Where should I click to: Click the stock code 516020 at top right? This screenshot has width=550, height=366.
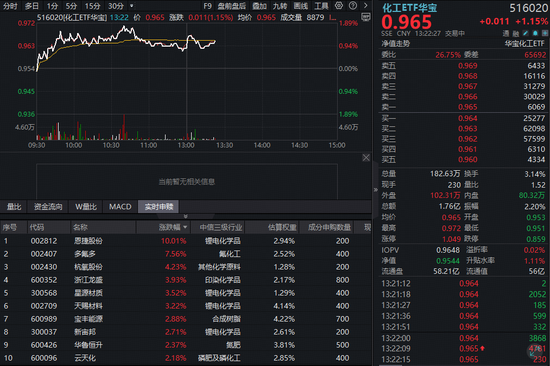528,8
